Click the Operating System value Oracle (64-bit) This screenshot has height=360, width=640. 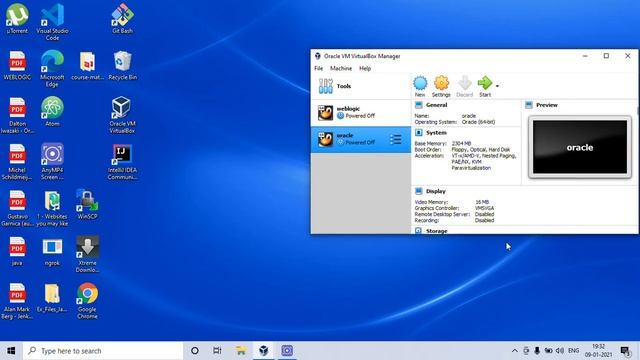coord(478,122)
